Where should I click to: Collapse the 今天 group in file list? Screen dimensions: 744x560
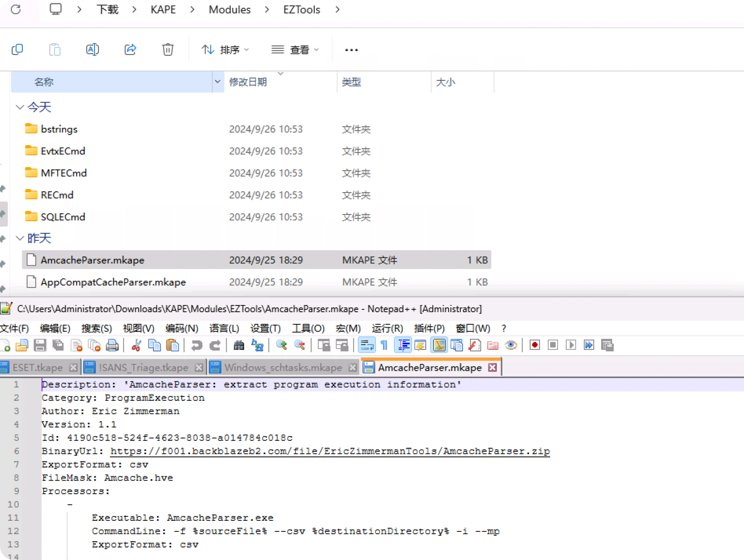[x=20, y=107]
